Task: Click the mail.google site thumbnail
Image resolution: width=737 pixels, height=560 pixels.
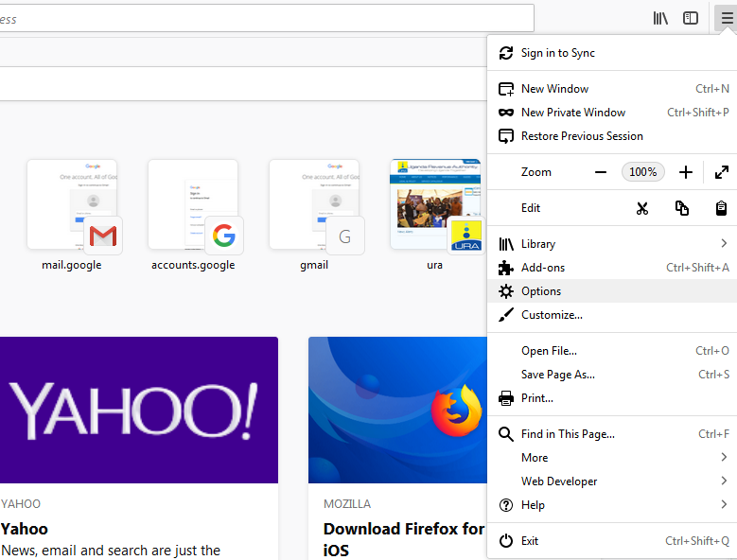Action: click(72, 204)
